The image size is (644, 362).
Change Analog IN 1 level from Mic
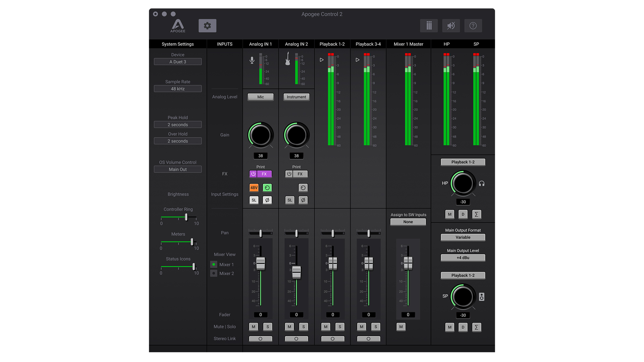(x=261, y=97)
